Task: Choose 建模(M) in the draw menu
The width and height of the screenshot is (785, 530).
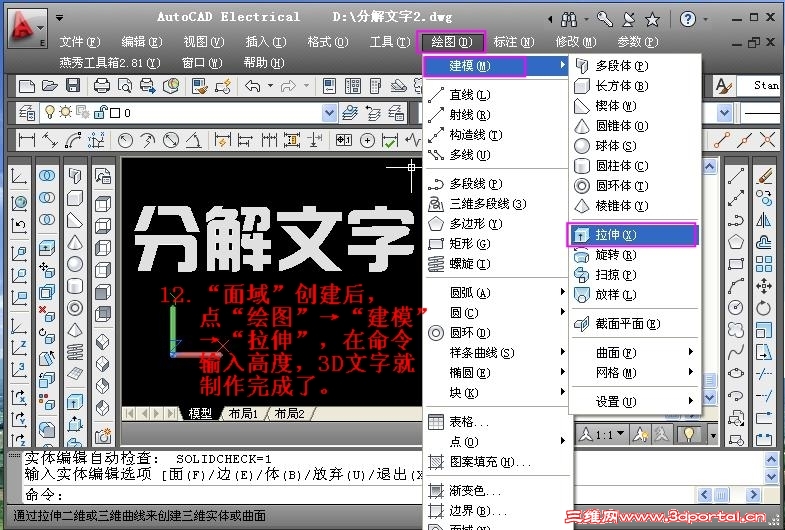Action: click(498, 66)
